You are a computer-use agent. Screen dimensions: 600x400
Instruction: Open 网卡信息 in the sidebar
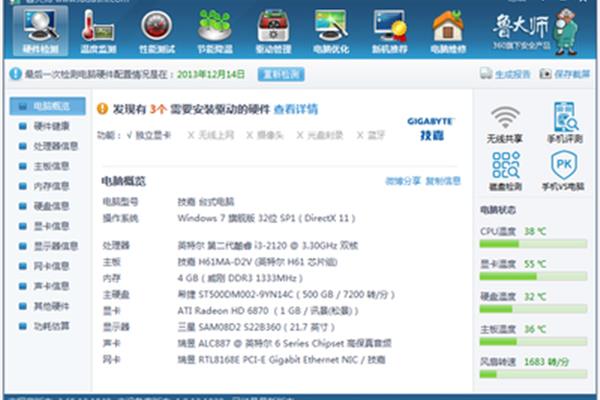pos(44,266)
